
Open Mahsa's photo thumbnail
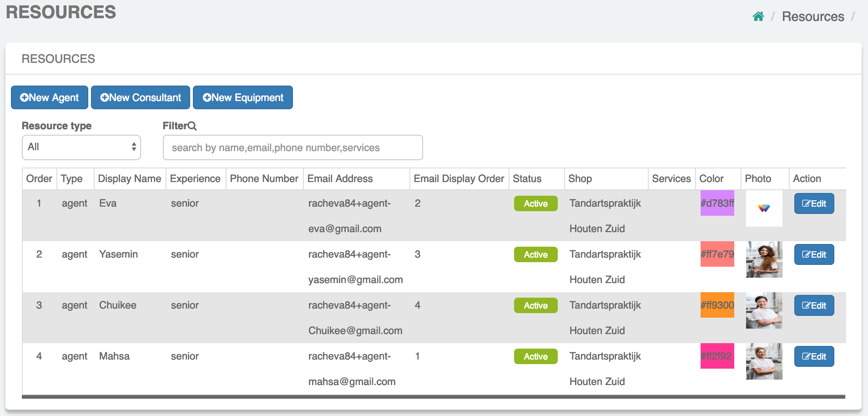(764, 361)
